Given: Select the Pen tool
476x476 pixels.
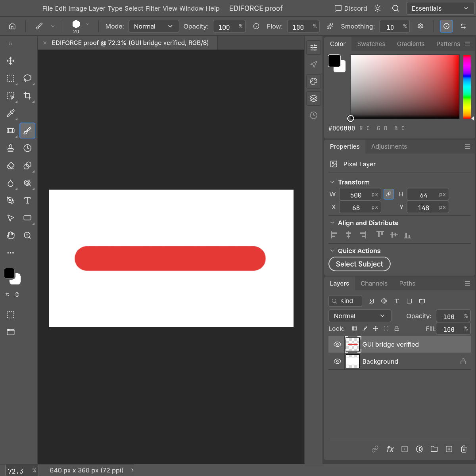Looking at the screenshot, I should (x=11, y=200).
